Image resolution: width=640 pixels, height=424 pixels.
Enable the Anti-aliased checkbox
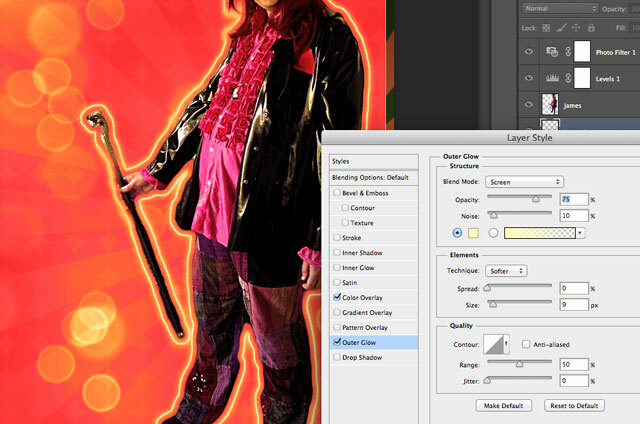coord(526,344)
